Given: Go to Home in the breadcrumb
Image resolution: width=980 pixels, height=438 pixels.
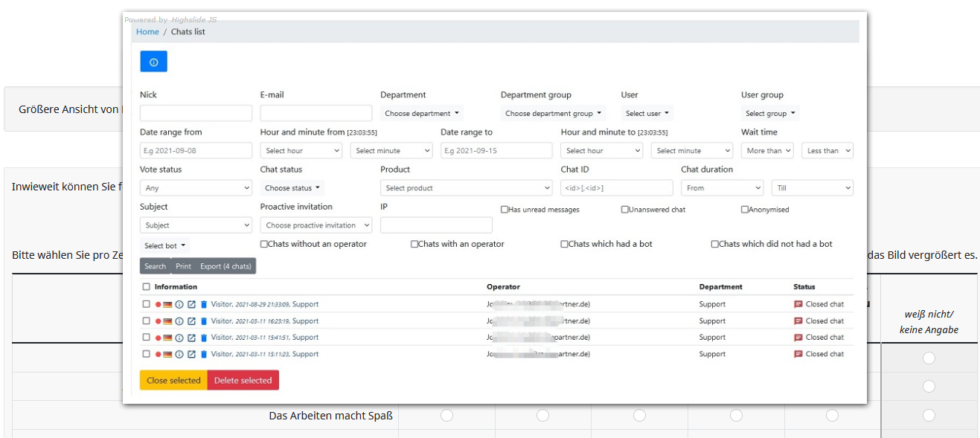Looking at the screenshot, I should 147,32.
